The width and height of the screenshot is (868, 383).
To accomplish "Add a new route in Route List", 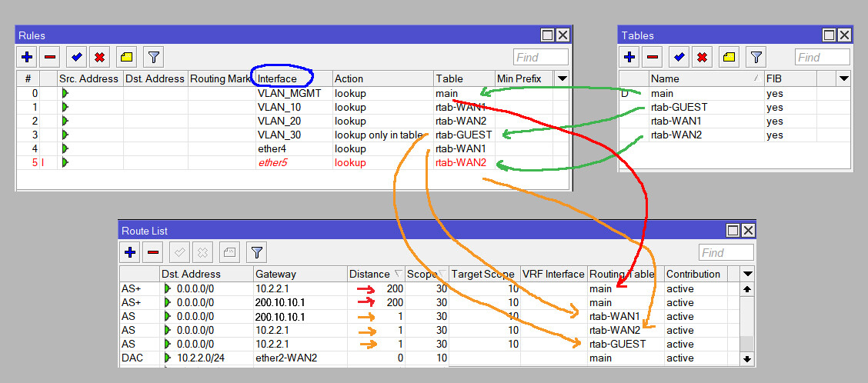I will click(x=130, y=252).
